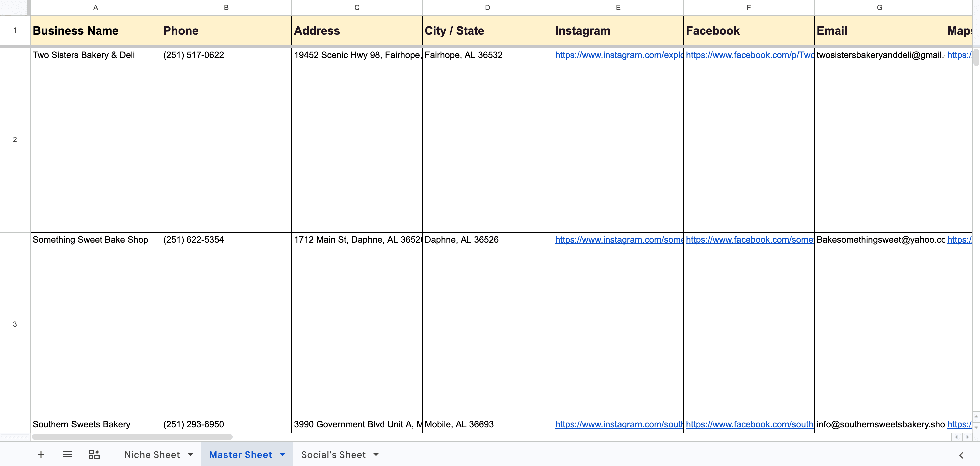Screen dimensions: 980x466
Task: Open Southern Sweets Bakery Facebook link
Action: (x=750, y=424)
